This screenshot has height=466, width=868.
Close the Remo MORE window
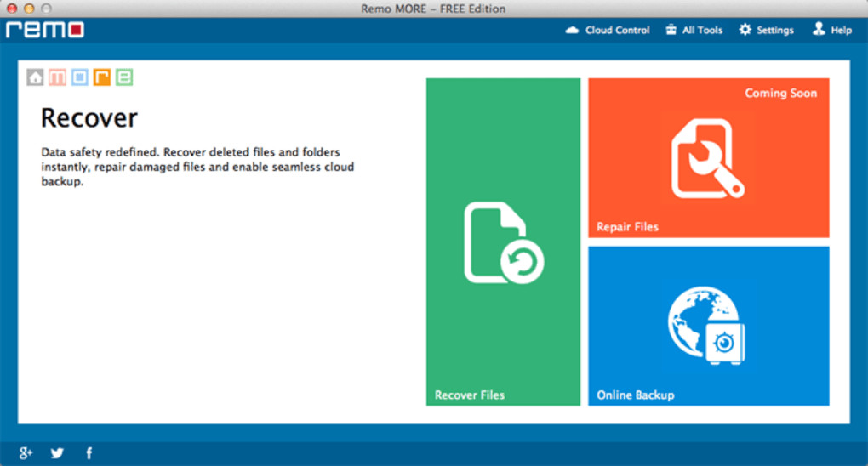click(x=12, y=9)
